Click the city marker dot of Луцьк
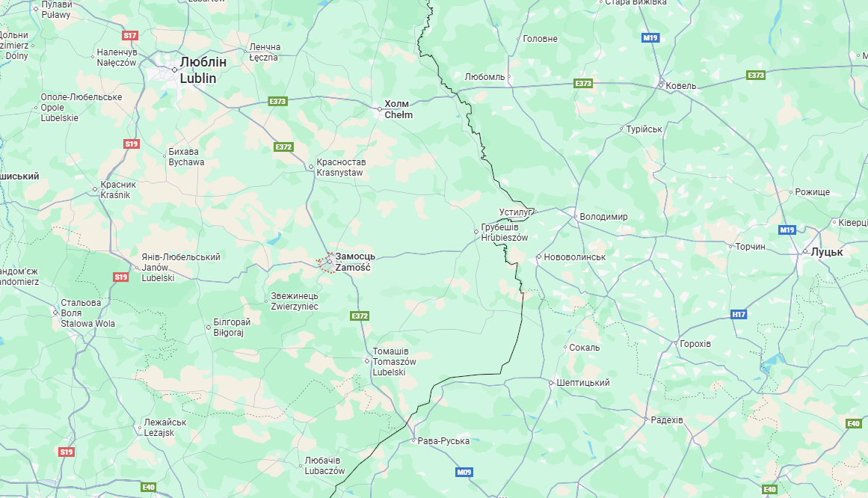 pos(805,252)
